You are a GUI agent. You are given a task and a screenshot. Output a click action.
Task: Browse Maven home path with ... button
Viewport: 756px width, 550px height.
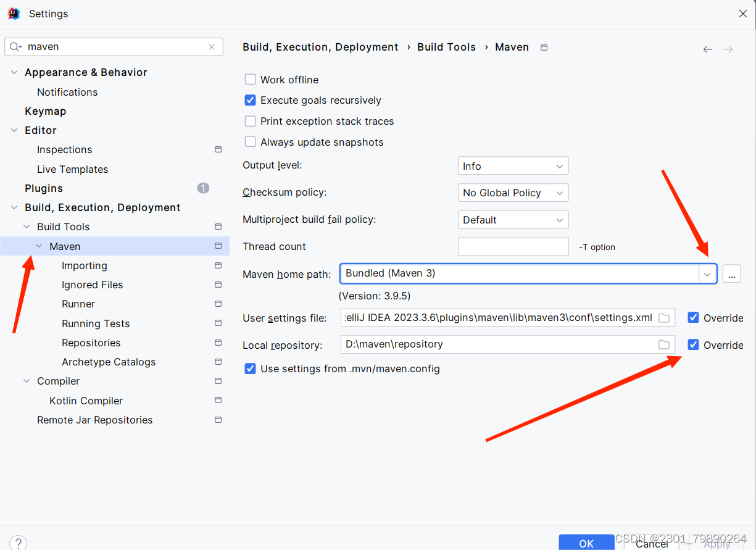coord(731,273)
